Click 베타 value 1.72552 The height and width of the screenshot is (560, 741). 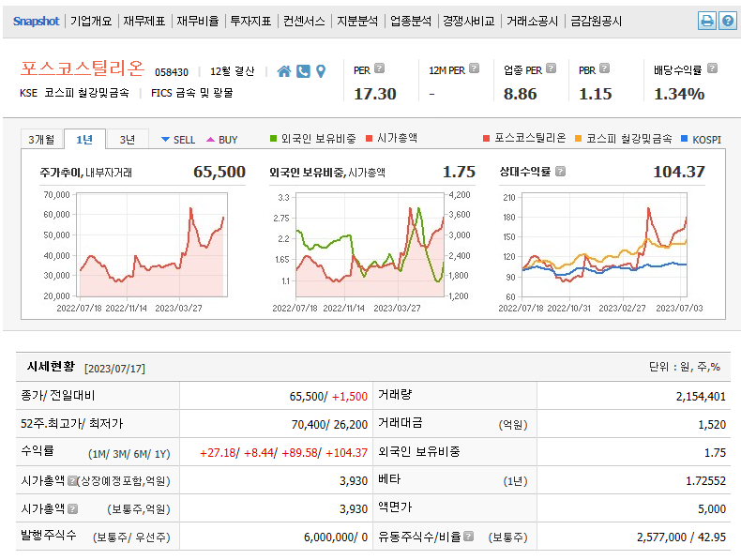[706, 481]
